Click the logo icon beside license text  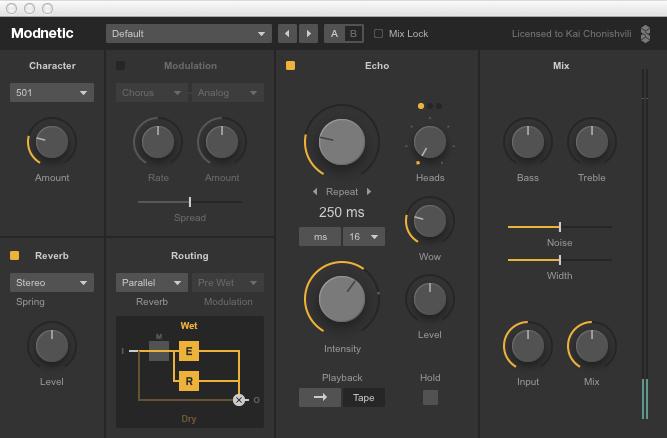tap(645, 34)
